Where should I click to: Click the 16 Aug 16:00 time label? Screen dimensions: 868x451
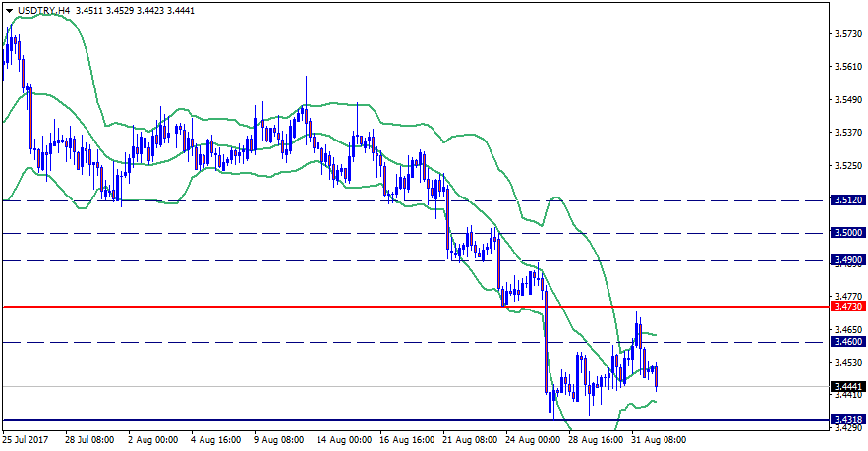[x=406, y=441]
